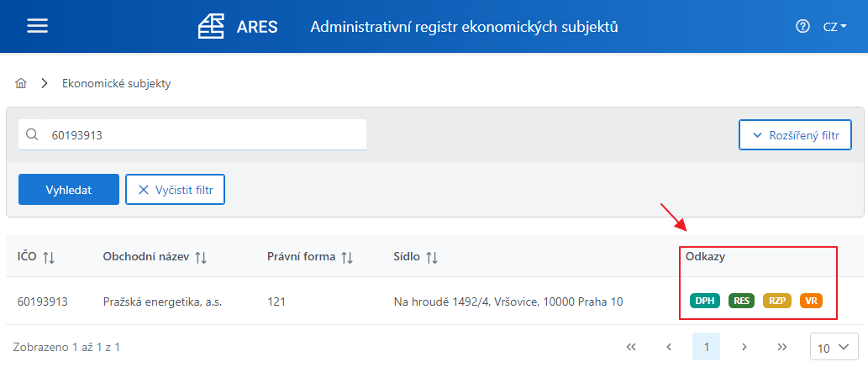Screen dimensions: 868x367
Task: Select page 1 in pagination
Action: point(707,347)
